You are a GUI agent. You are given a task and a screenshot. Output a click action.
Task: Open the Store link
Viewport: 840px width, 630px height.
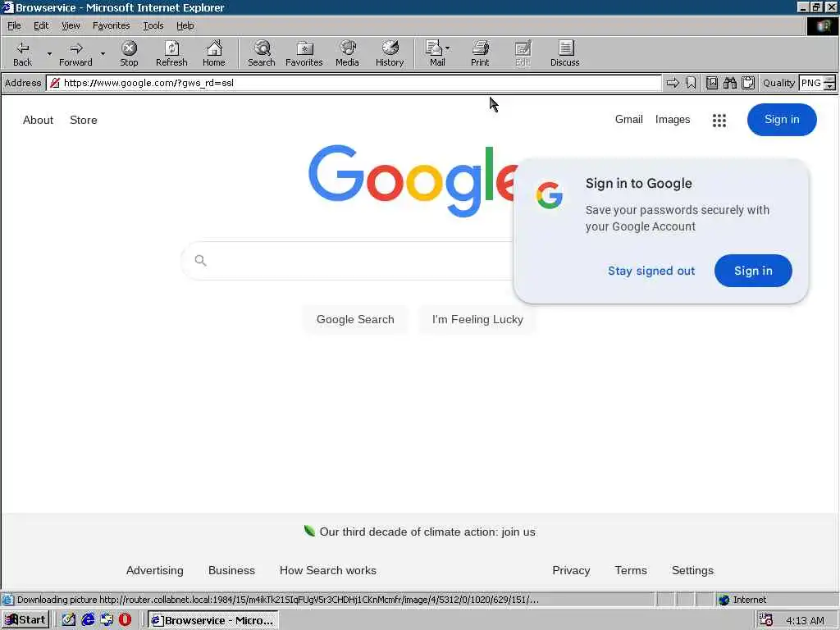point(84,120)
